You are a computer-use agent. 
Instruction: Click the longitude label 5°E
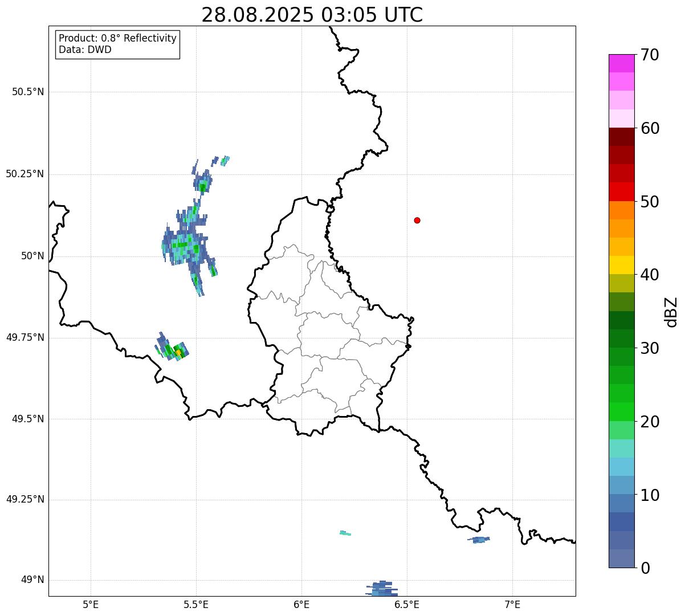click(x=91, y=604)
